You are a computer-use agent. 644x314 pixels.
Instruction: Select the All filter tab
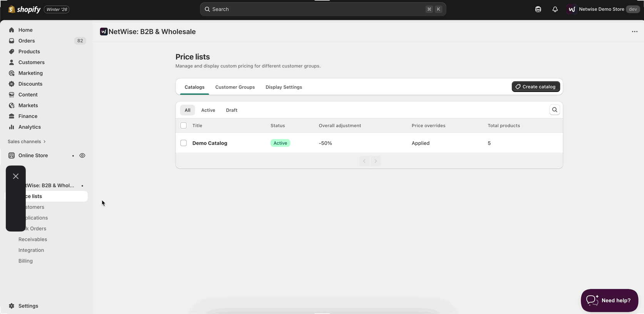pos(187,110)
